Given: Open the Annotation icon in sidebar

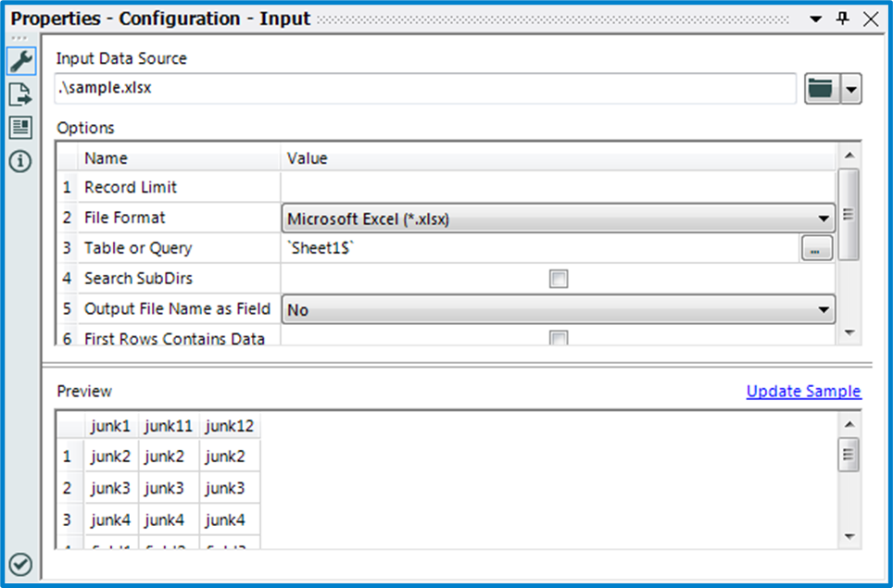Looking at the screenshot, I should pos(20,128).
